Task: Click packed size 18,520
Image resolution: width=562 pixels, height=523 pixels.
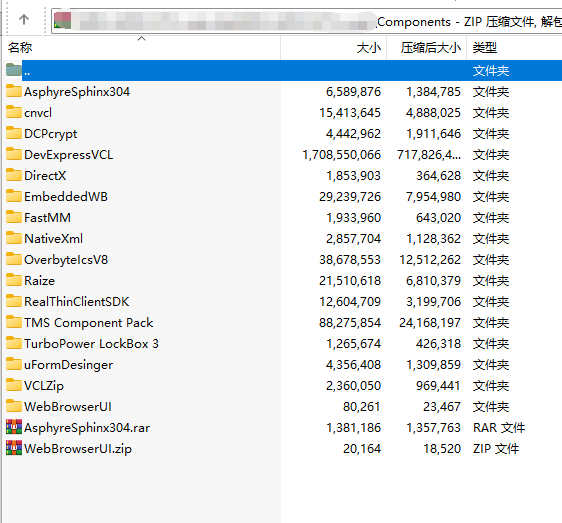Action: click(442, 449)
